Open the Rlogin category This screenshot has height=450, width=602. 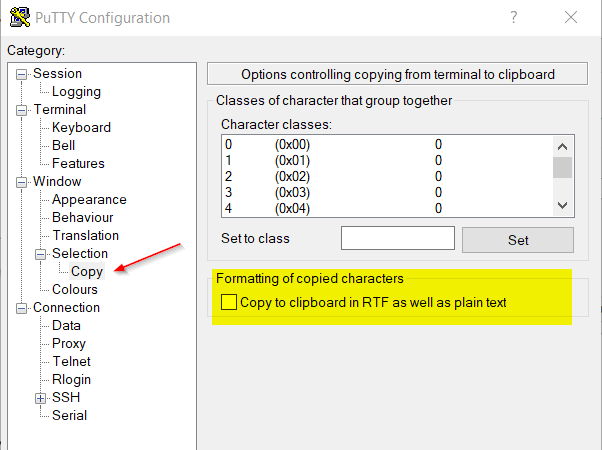tap(71, 379)
